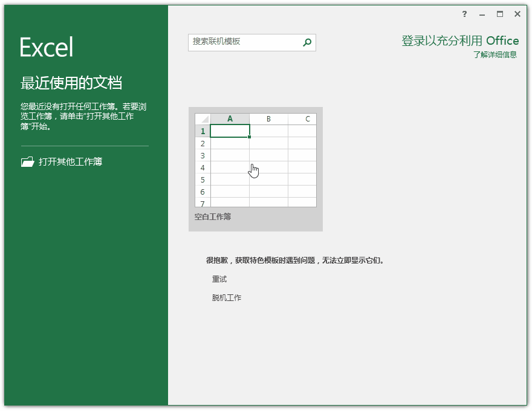Open the "了解详细信息" link

(x=496, y=54)
